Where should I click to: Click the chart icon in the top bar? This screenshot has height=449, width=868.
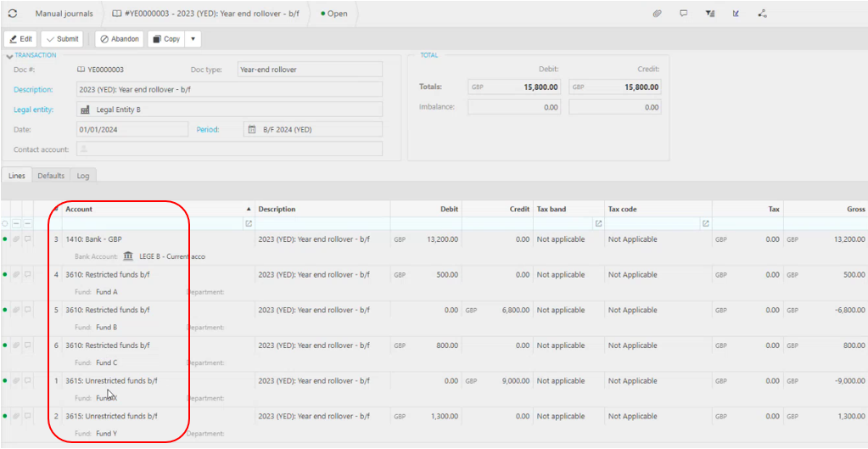pos(736,14)
